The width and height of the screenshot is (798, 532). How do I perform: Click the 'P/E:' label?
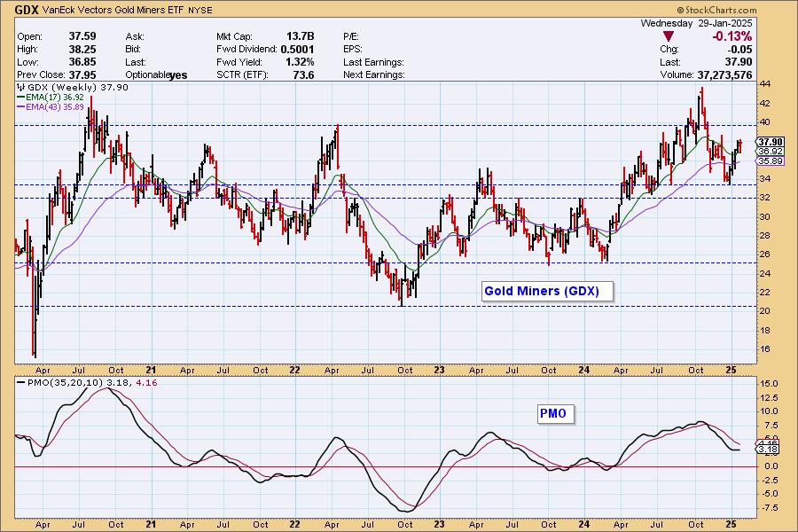click(351, 36)
